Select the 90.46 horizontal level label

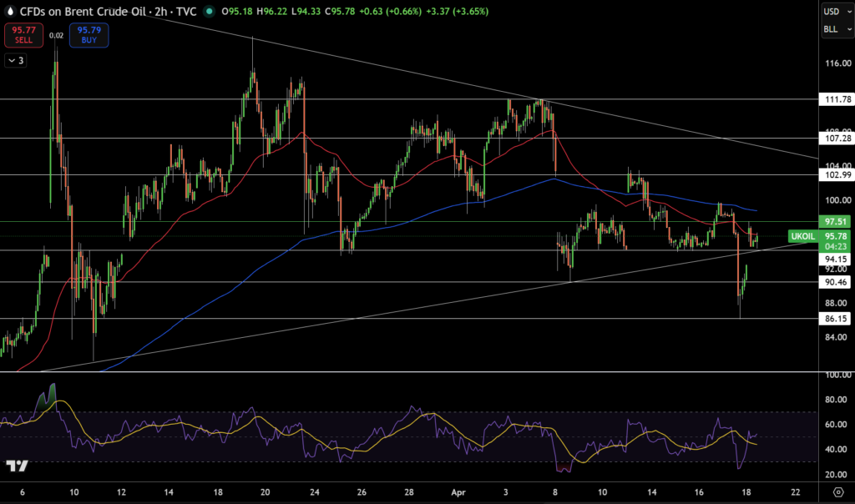[837, 283]
